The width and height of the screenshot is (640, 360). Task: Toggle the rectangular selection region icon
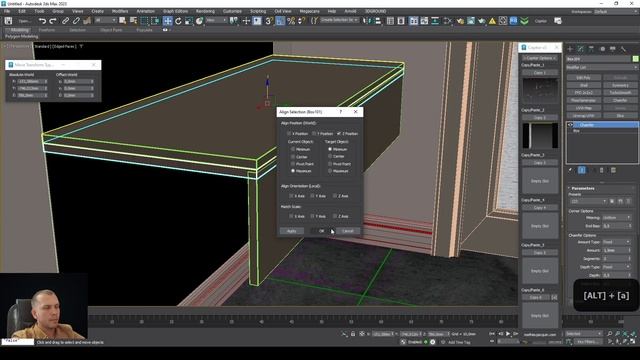click(144, 21)
